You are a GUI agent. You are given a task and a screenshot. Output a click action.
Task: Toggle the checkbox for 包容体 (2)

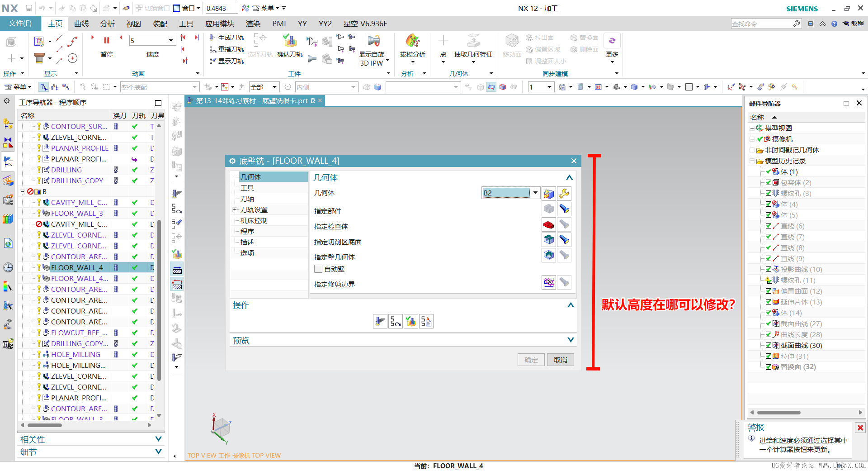coord(769,182)
